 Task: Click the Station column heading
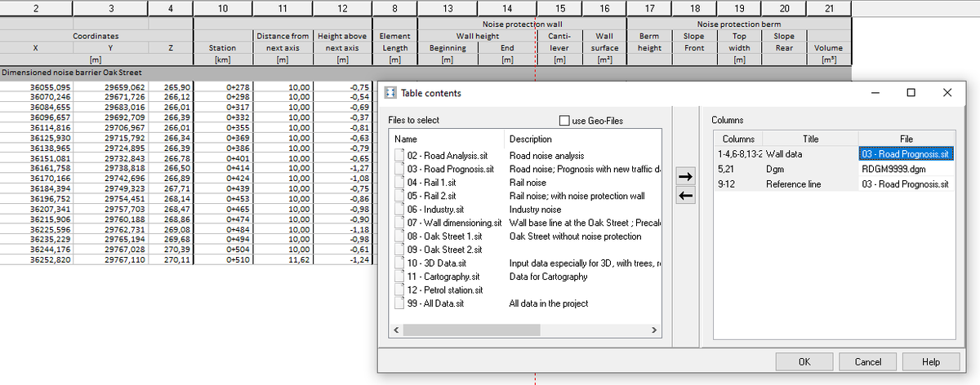pyautogui.click(x=223, y=47)
